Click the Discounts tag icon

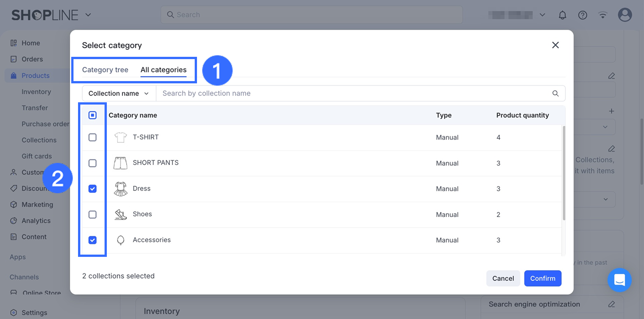tap(14, 188)
